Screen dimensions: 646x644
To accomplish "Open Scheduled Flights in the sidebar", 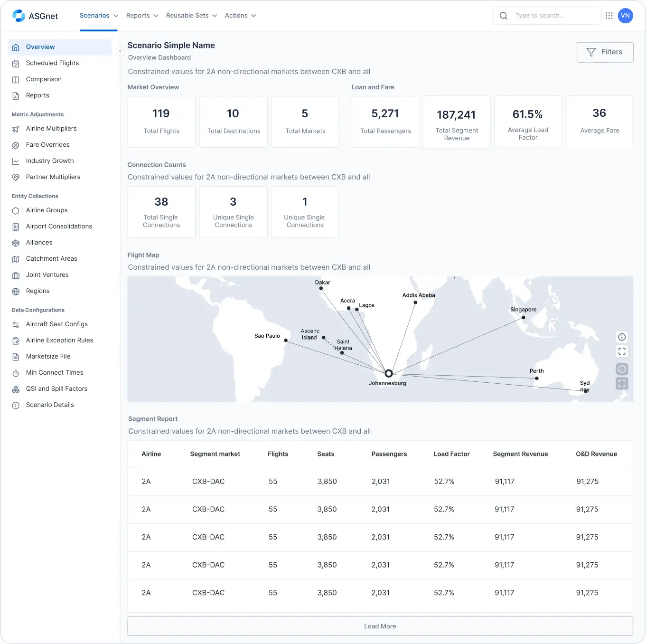I will [x=52, y=63].
